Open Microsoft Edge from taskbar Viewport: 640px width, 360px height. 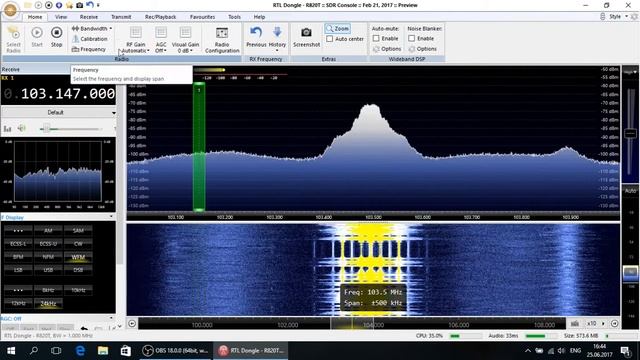pyautogui.click(x=80, y=351)
